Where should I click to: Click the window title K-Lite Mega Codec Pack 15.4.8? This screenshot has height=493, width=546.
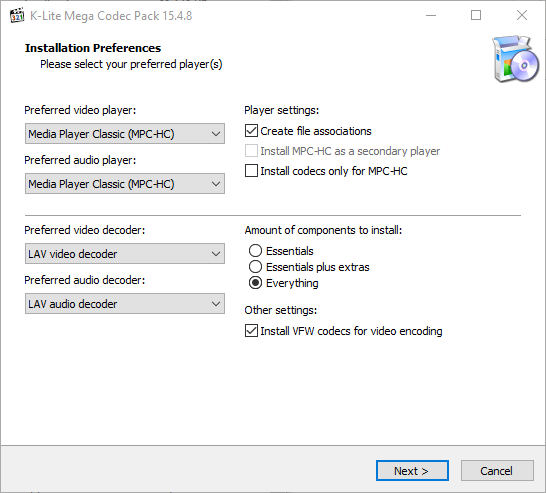[111, 16]
